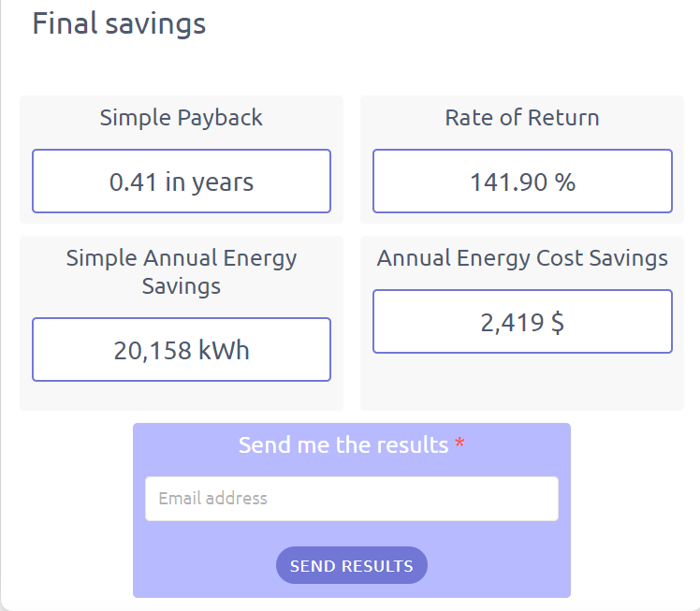Click the "in years" text in payback value
Screen dimensions: 700x611
point(210,182)
